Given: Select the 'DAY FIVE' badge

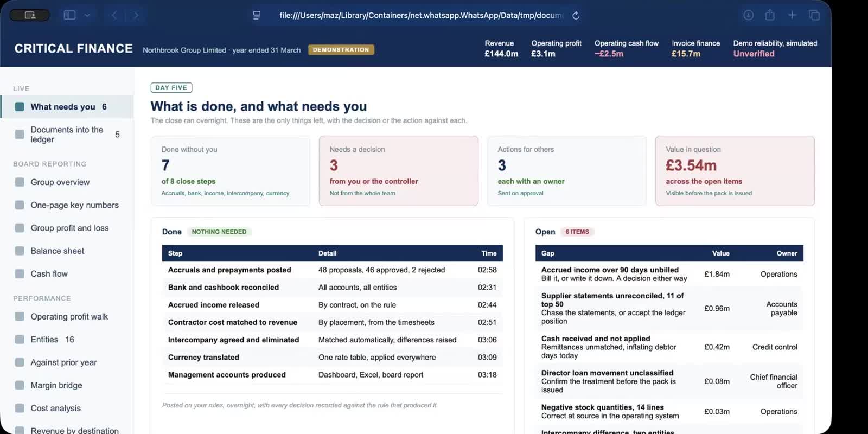Looking at the screenshot, I should pos(171,87).
